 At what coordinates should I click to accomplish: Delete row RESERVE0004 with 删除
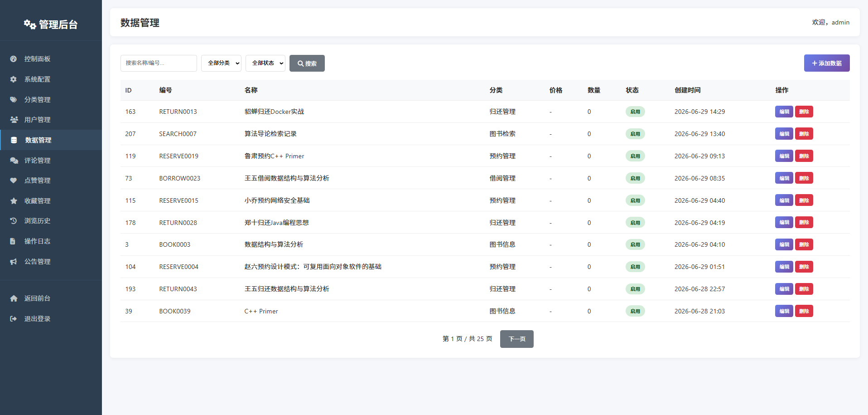[x=804, y=267]
